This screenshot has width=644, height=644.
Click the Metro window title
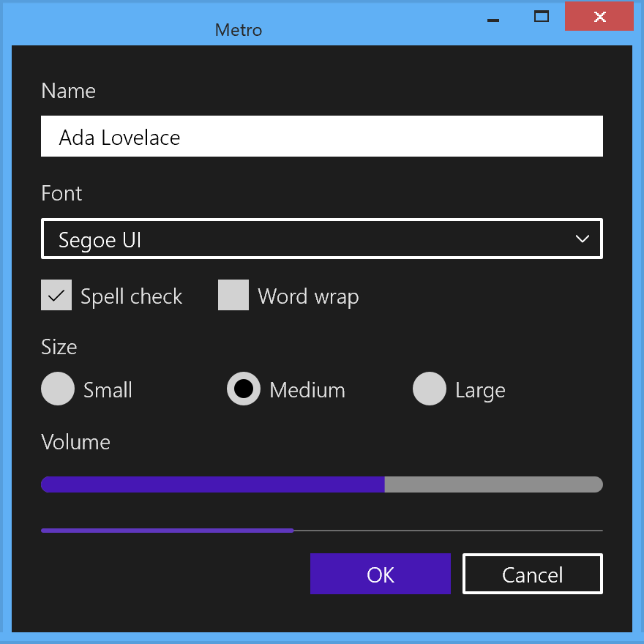pos(239,30)
